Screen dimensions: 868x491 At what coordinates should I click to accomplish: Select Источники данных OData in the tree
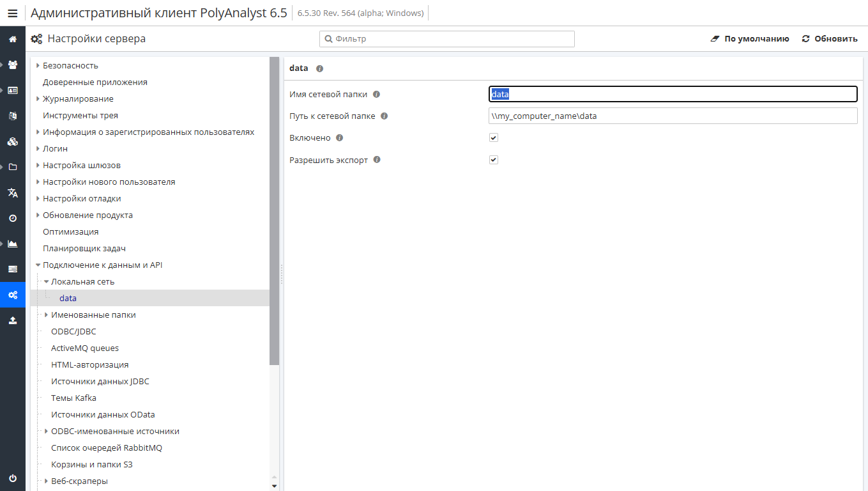coord(103,414)
